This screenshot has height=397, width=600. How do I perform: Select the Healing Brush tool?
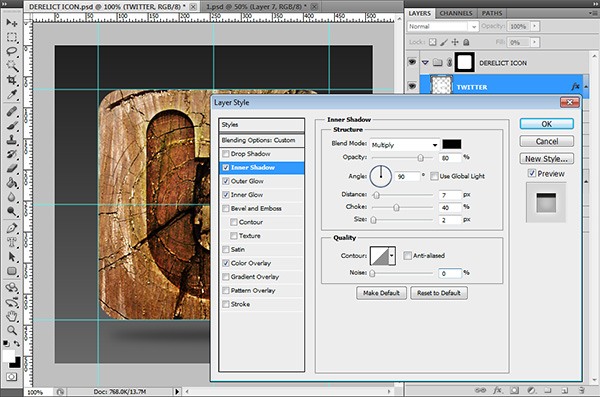pos(12,111)
